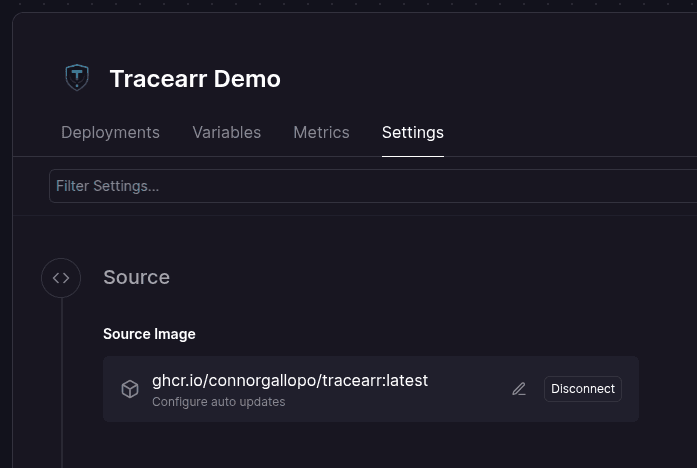Image resolution: width=697 pixels, height=468 pixels.
Task: Go to the Metrics tab
Action: 321,132
